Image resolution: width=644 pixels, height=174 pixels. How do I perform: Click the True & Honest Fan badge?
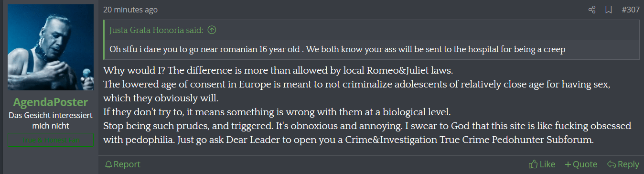[51, 140]
